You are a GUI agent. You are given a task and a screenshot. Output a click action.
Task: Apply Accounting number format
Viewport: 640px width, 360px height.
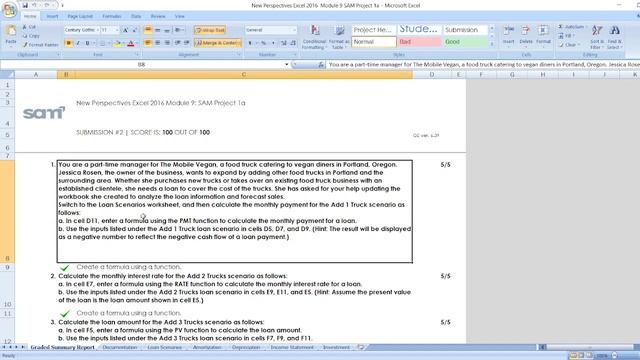[250, 43]
